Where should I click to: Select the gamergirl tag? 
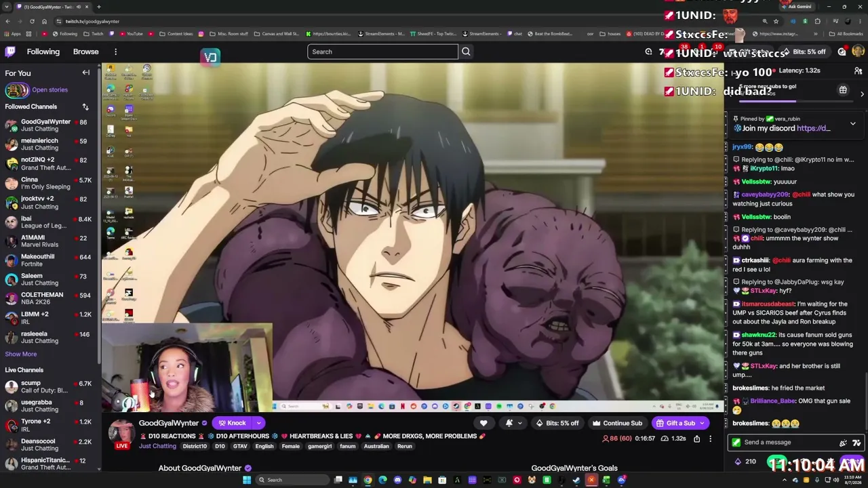pos(320,446)
